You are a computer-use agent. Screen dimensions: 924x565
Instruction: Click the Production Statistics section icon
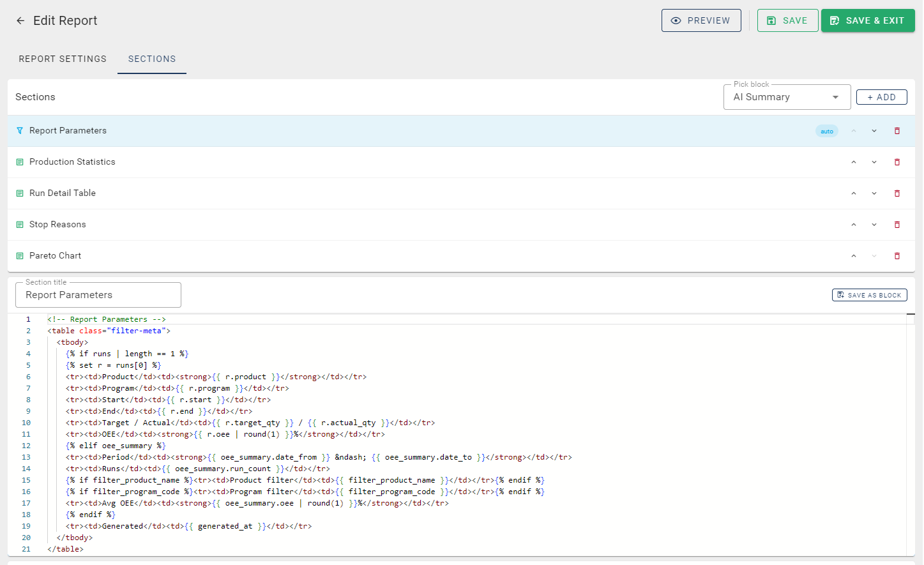point(20,162)
